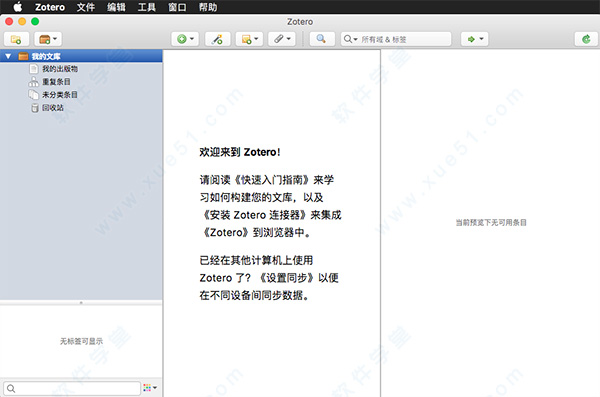Click the 我的文库 library box icon

pos(23,56)
